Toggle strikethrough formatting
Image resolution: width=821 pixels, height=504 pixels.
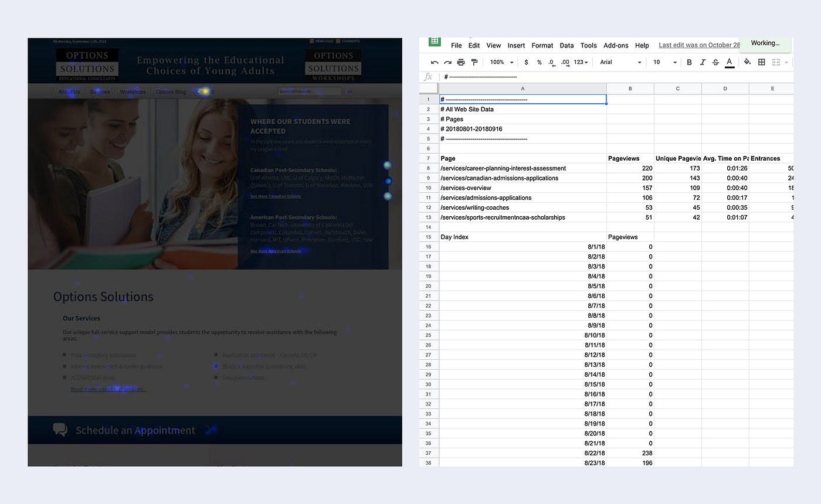[x=715, y=62]
